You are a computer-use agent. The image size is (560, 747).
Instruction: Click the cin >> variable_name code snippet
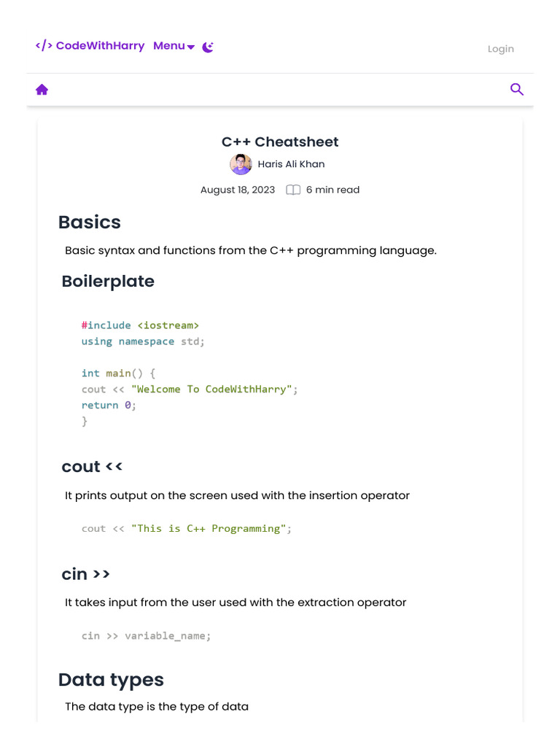[146, 635]
